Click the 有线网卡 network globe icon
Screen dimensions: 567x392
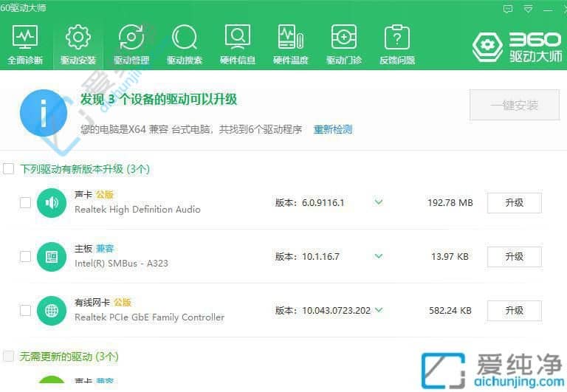[52, 310]
